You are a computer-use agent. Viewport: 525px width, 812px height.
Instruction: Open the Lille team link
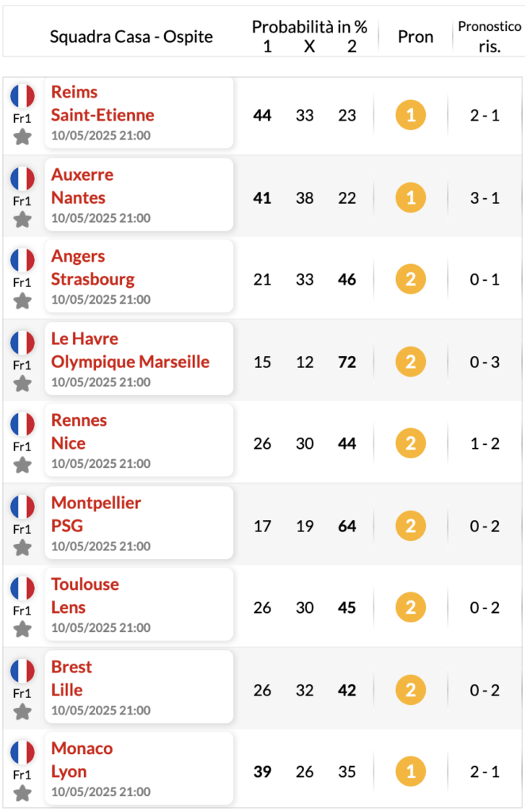click(67, 690)
